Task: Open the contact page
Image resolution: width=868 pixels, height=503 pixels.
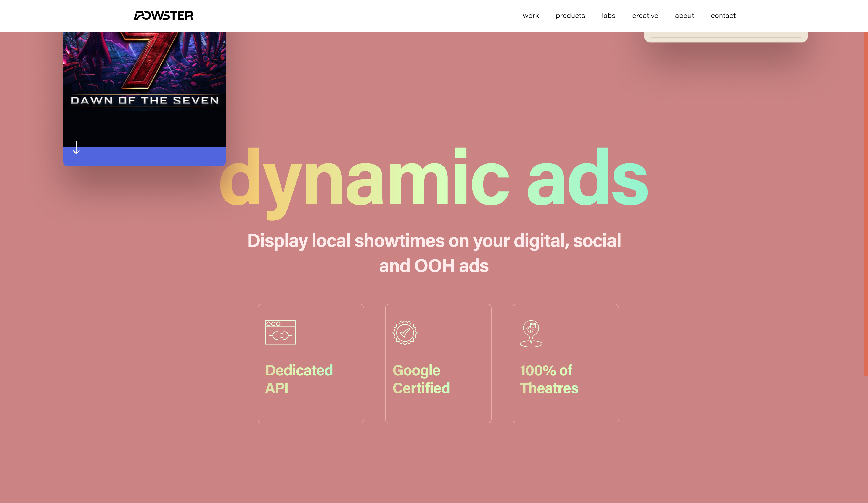Action: (x=723, y=16)
